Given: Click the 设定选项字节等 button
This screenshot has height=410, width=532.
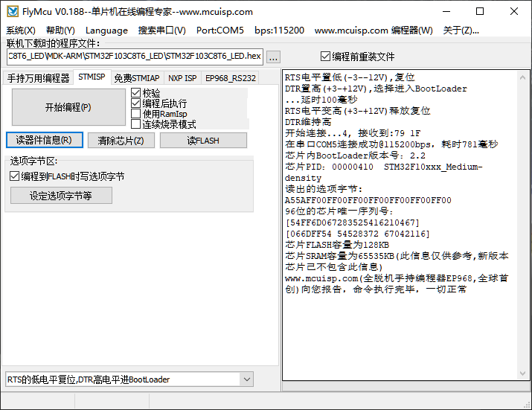Looking at the screenshot, I should click(61, 196).
